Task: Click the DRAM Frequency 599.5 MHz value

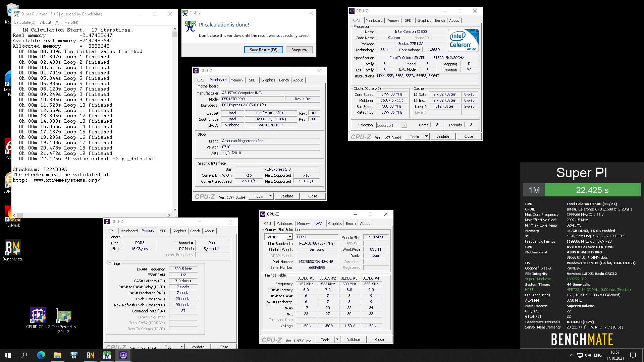Action: (183, 269)
